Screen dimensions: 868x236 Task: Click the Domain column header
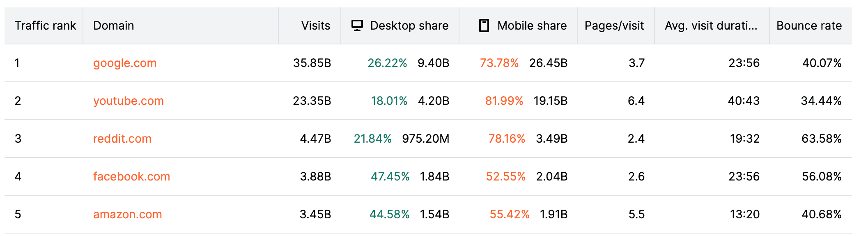114,25
